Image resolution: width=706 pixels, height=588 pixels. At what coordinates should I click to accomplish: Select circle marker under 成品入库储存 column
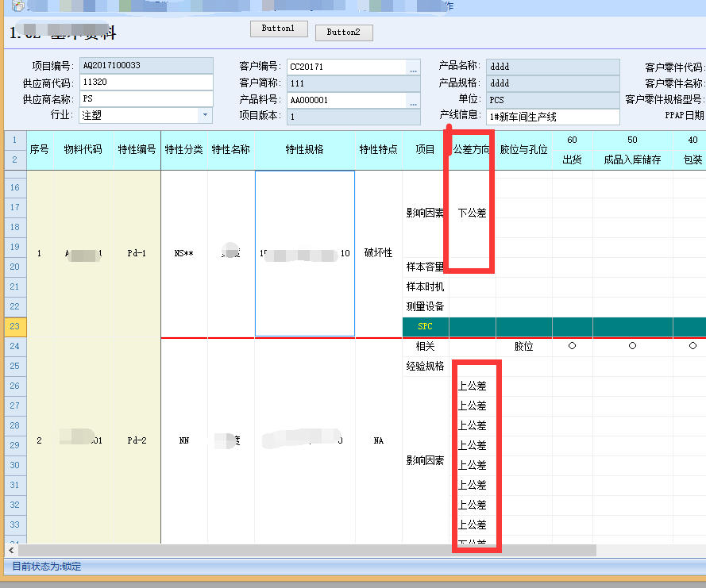coord(632,346)
